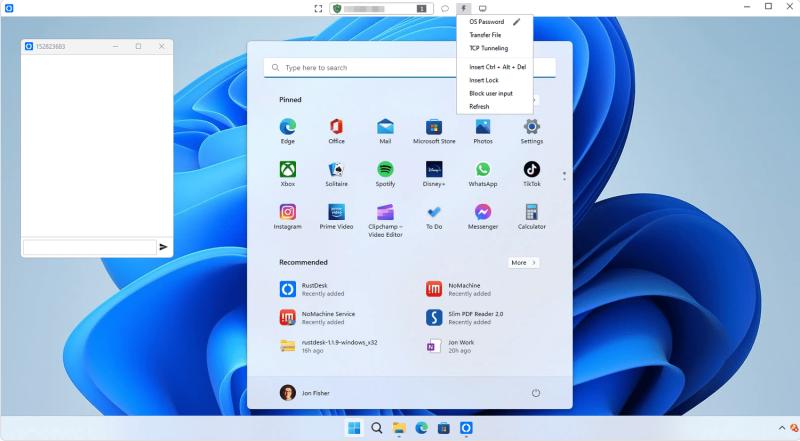This screenshot has height=441, width=800.
Task: Open the Mail app
Action: click(385, 131)
